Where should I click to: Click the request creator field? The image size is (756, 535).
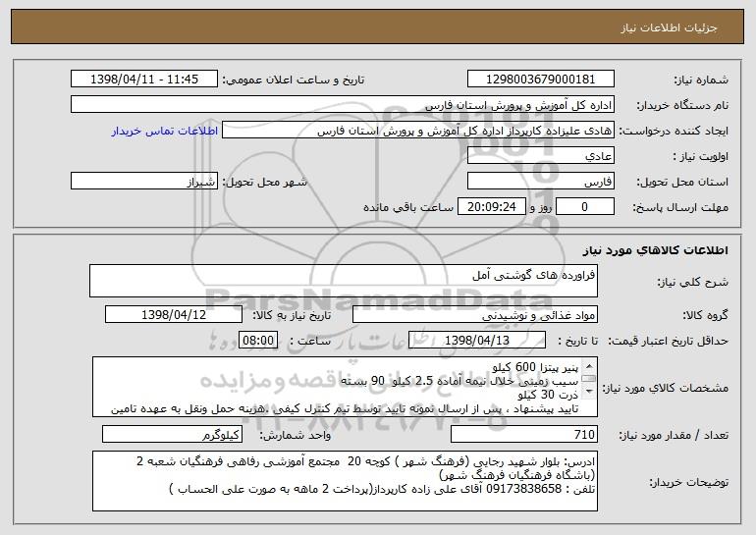(418, 131)
